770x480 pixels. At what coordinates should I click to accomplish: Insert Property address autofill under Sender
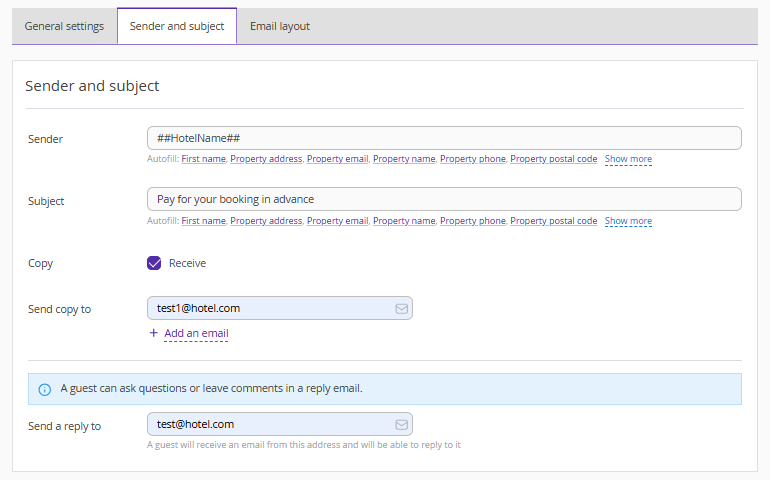pos(266,159)
